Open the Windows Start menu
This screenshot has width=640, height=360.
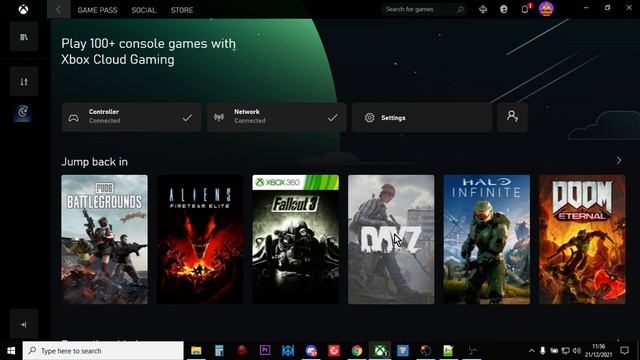[11, 351]
